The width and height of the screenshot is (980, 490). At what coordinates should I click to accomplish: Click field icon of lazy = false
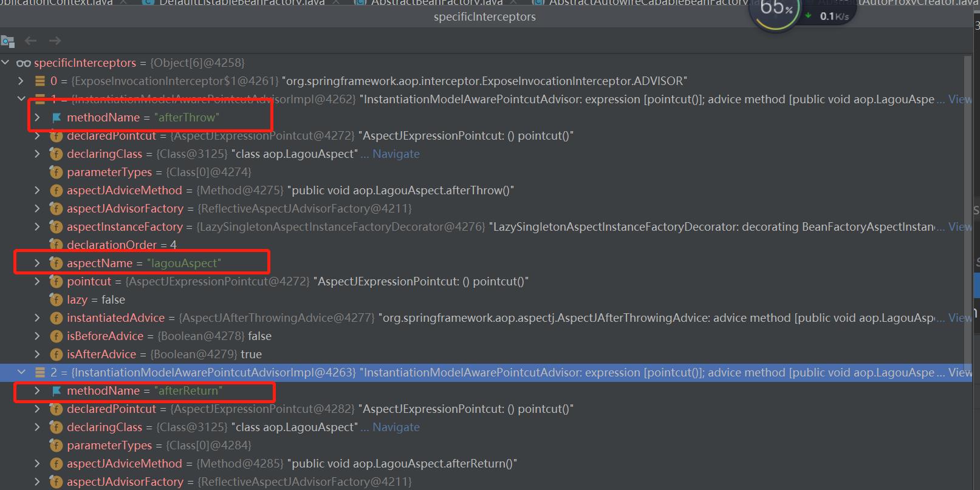pyautogui.click(x=57, y=299)
